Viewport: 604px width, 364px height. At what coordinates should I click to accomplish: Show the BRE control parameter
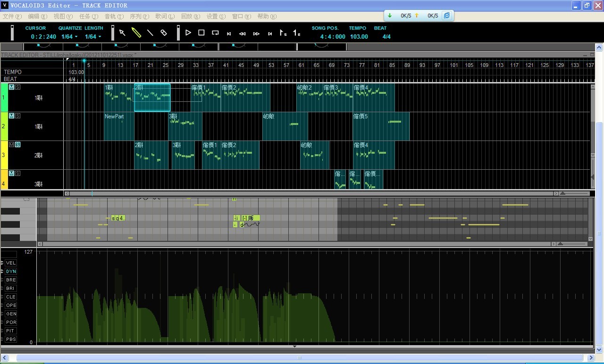click(10, 280)
